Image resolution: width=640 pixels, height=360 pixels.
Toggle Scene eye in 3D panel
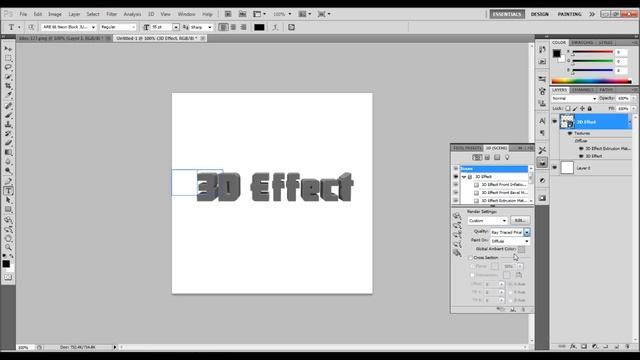click(456, 169)
